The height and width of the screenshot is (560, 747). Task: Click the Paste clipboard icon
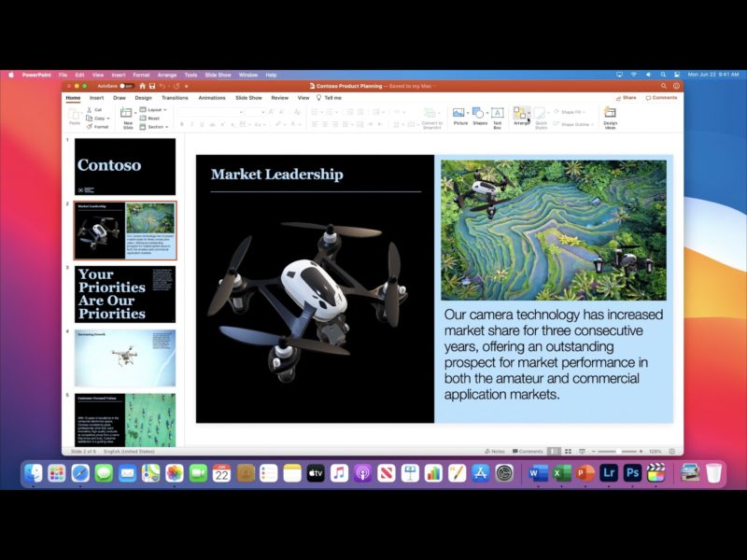75,114
